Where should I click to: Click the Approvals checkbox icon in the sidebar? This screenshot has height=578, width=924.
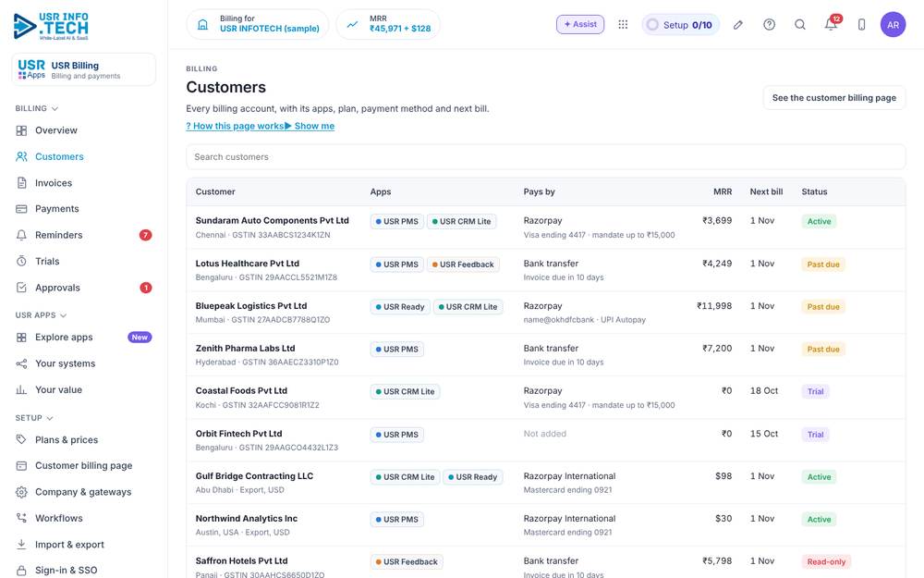21,288
